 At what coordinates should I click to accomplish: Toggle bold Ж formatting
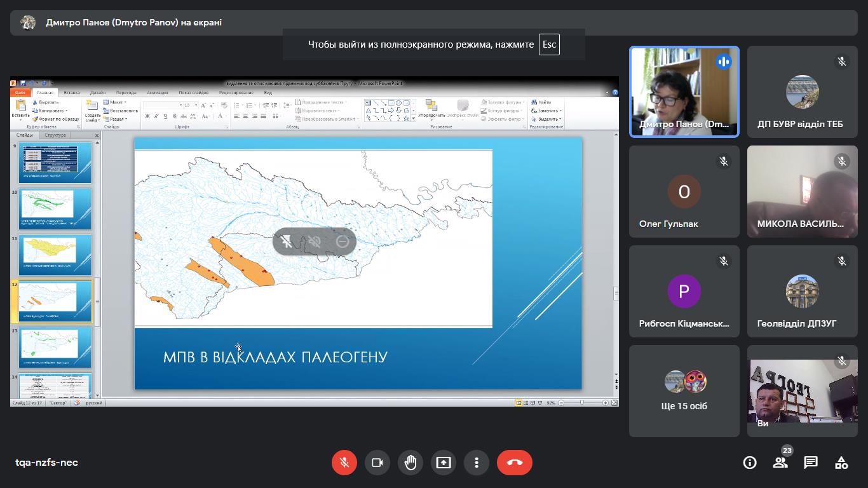[147, 116]
